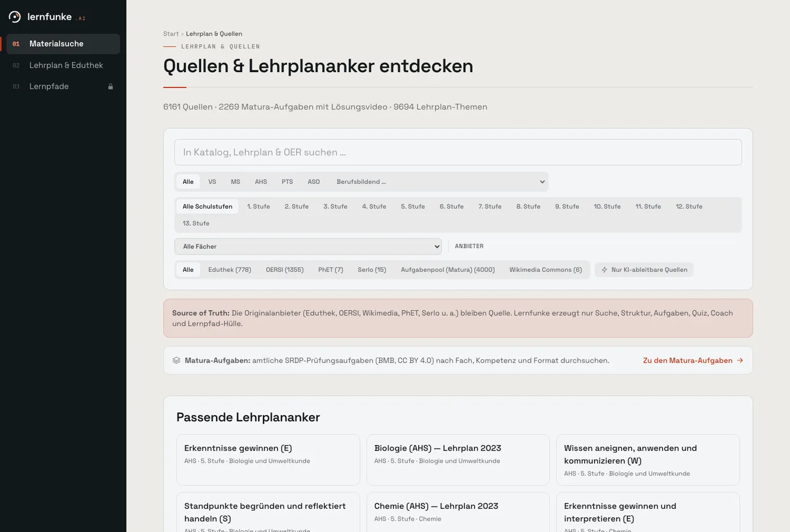Image resolution: width=790 pixels, height=532 pixels.
Task: Select the 5. Stufe filter
Action: coord(413,206)
